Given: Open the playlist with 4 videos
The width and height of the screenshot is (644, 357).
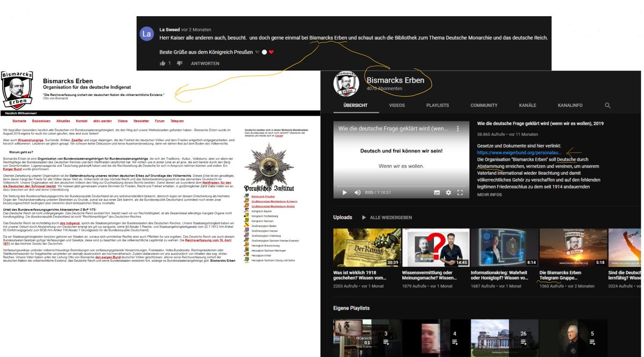Looking at the screenshot, I should [436, 338].
